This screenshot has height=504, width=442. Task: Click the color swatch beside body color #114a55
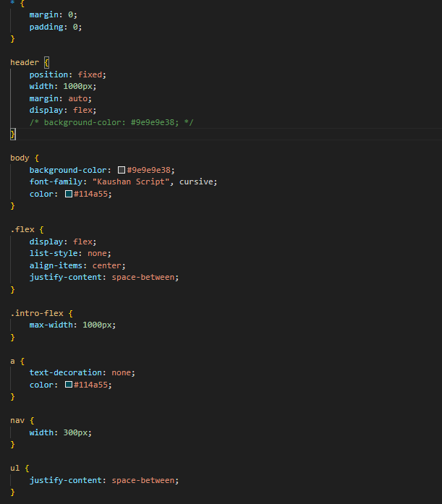[x=69, y=194]
